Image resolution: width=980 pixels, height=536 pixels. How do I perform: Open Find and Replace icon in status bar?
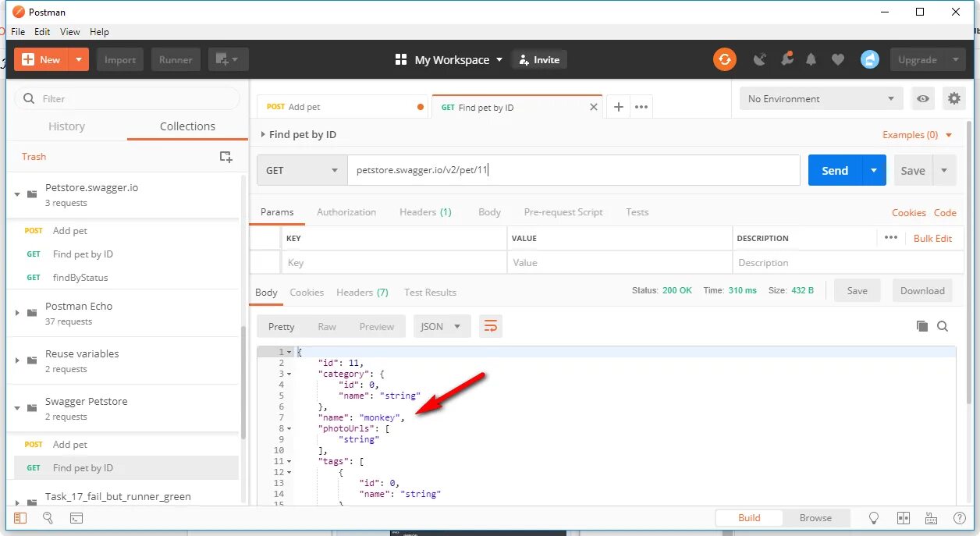pos(48,517)
